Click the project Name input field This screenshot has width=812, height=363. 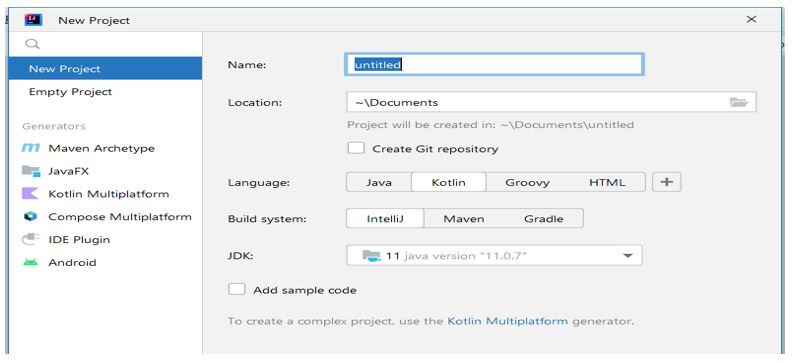coord(495,65)
